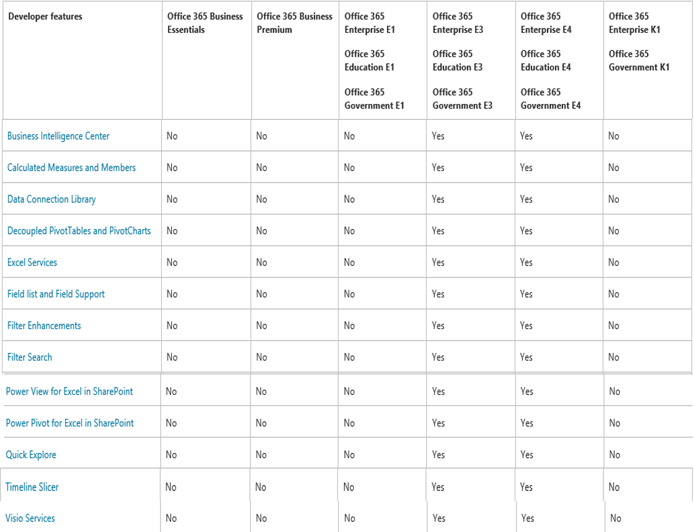Select the Filter Search link
Screen dimensions: 694x532
[30, 357]
